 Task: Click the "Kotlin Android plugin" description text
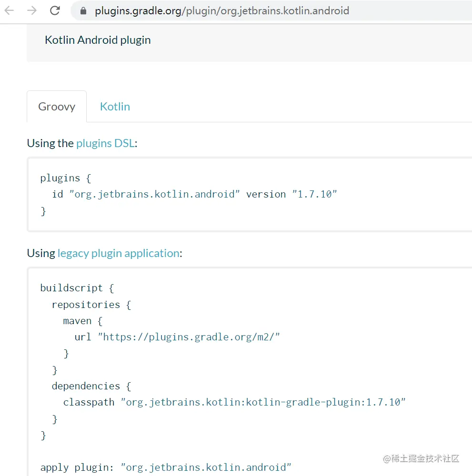click(x=98, y=40)
